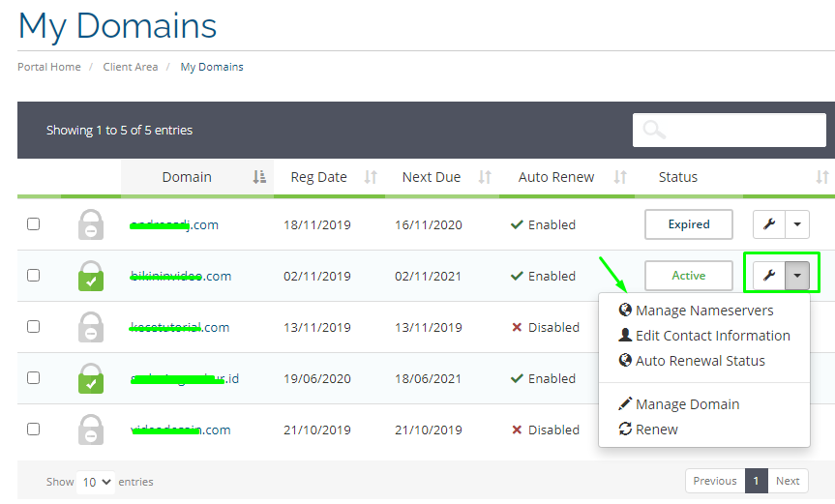Click the Expired status button

tap(689, 224)
